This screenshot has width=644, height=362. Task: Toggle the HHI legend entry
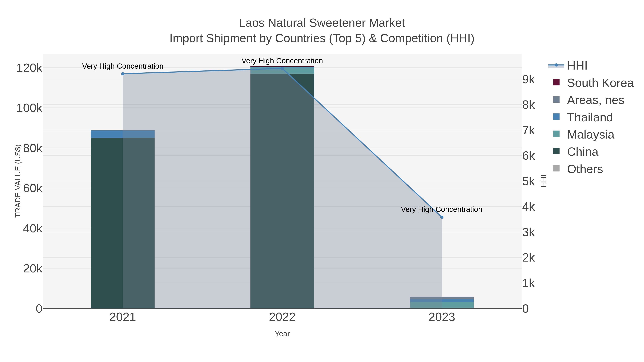point(568,66)
